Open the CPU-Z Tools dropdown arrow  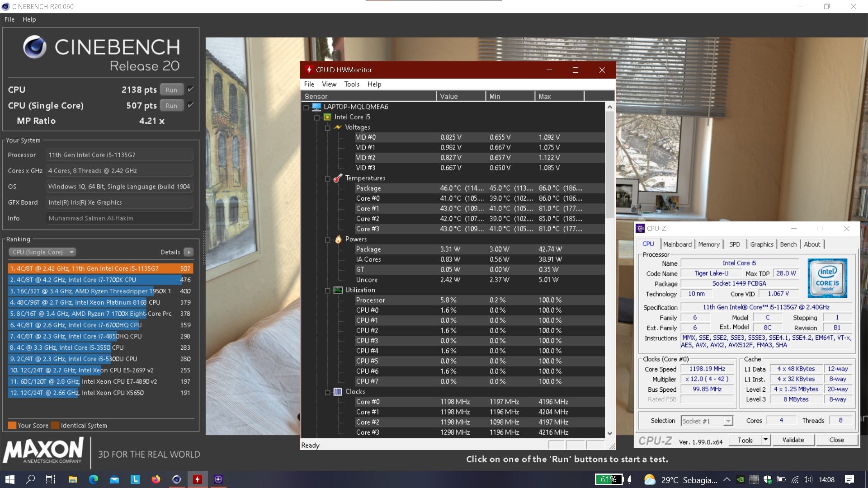[x=765, y=440]
